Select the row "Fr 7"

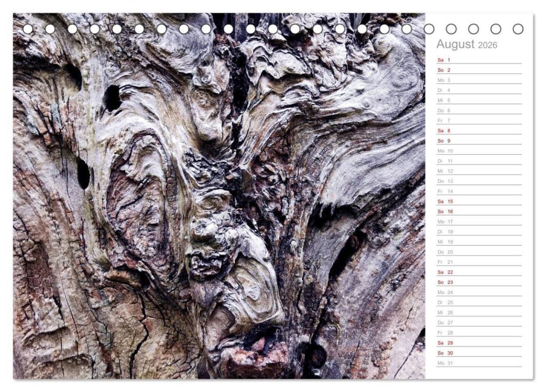coord(479,120)
